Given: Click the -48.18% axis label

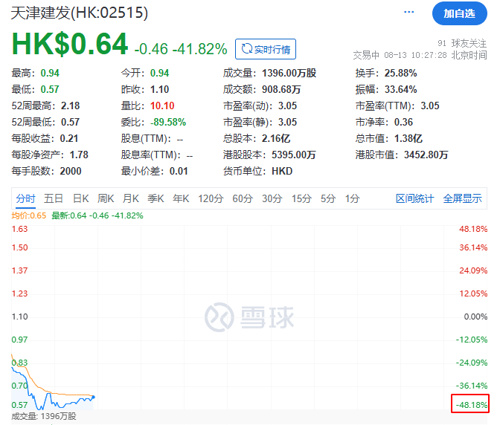Looking at the screenshot, I should click(x=470, y=404).
